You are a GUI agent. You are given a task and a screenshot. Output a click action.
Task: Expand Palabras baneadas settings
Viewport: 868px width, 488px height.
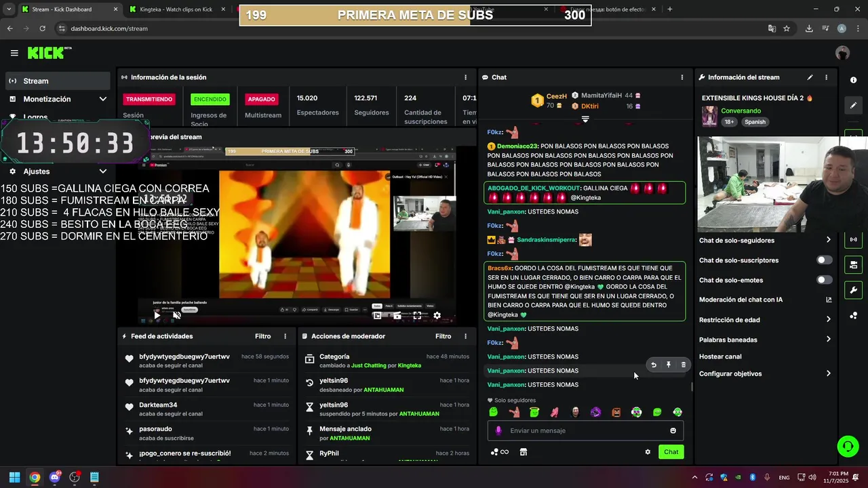[828, 340]
